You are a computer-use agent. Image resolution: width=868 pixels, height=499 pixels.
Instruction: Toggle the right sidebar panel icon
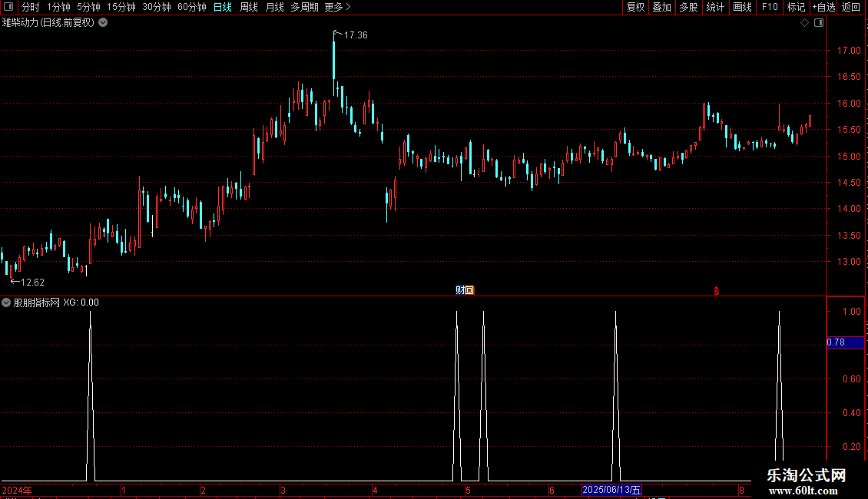click(819, 23)
